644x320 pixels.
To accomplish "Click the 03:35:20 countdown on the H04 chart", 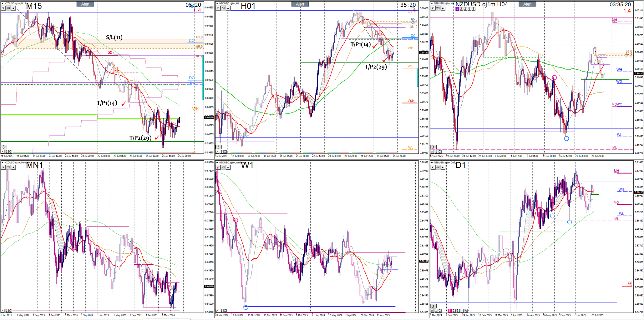I will (x=620, y=5).
